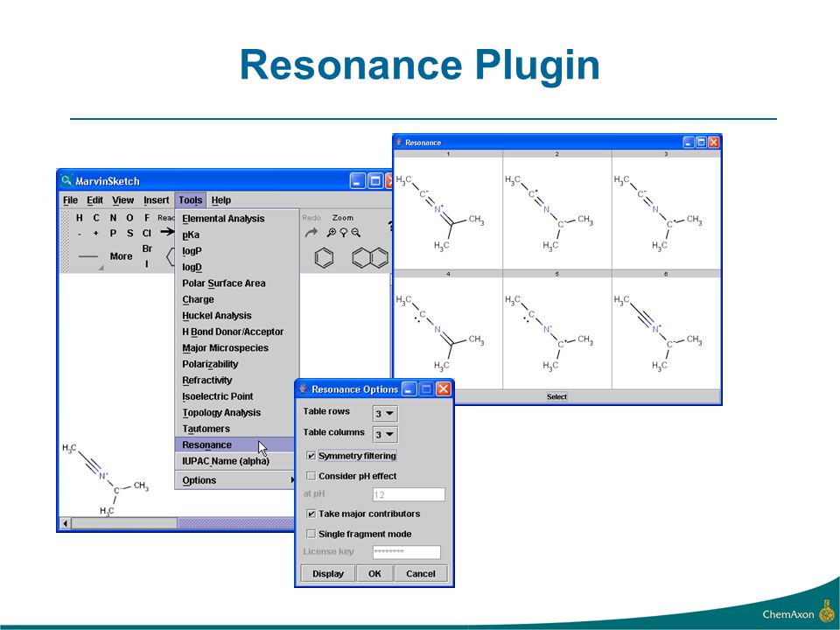The width and height of the screenshot is (840, 630).
Task: Select Charge menu item
Action: tap(237, 299)
